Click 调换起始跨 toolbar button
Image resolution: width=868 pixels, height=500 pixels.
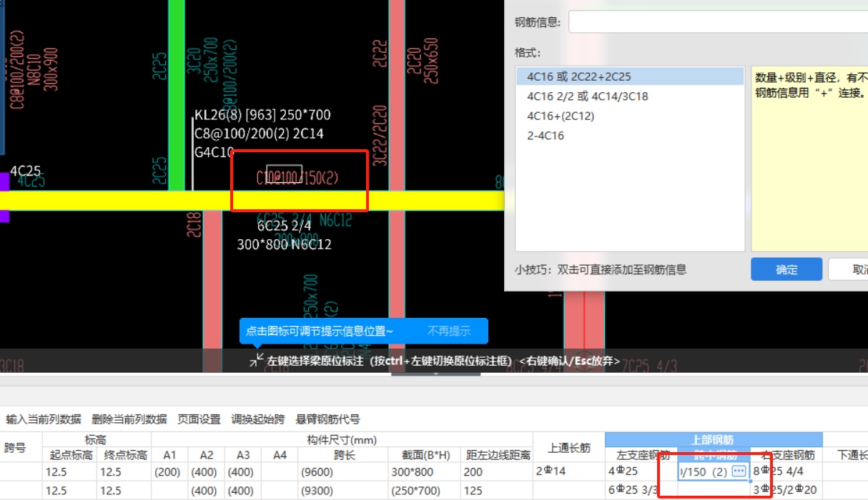[x=258, y=419]
